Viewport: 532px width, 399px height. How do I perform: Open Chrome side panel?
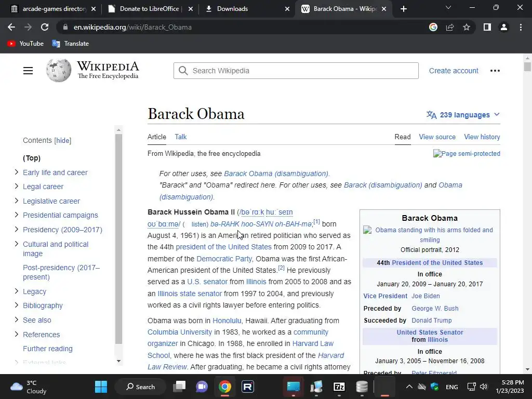[x=487, y=27]
